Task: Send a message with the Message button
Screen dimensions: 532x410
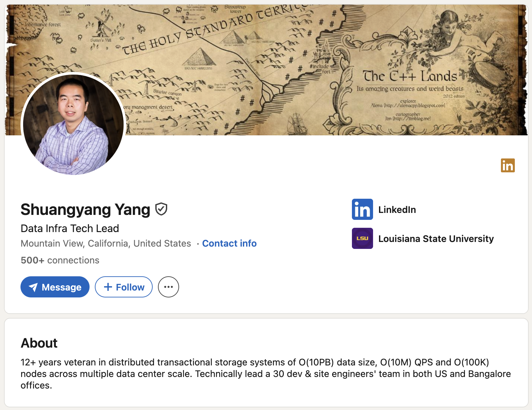Action: point(55,287)
